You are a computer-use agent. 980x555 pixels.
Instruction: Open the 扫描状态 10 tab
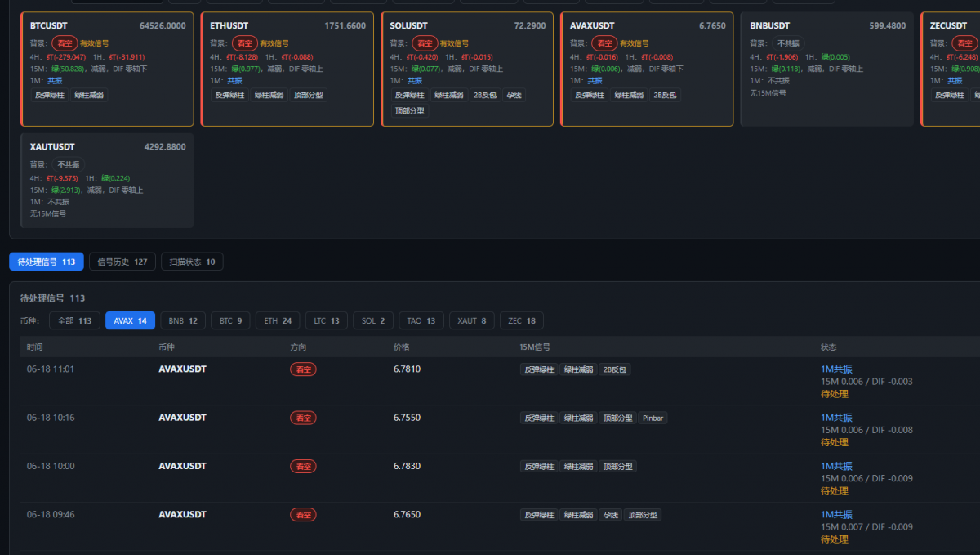pyautogui.click(x=192, y=262)
